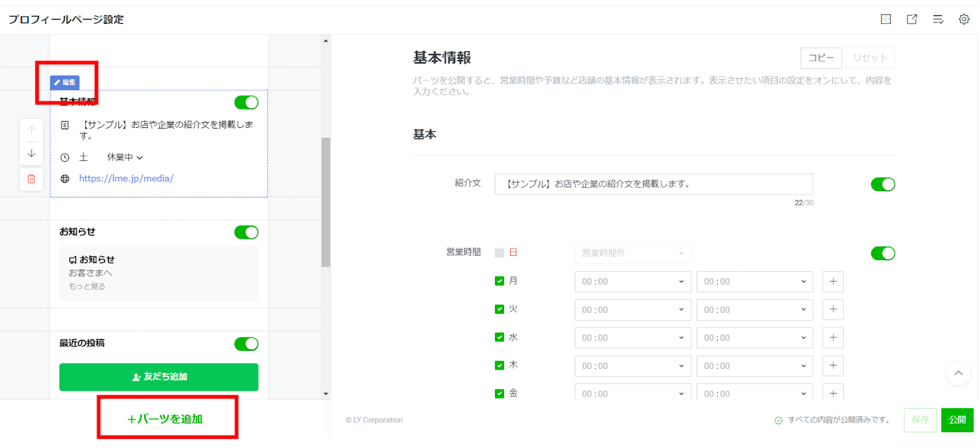Open Thursday's start time dropdown

pos(633,366)
